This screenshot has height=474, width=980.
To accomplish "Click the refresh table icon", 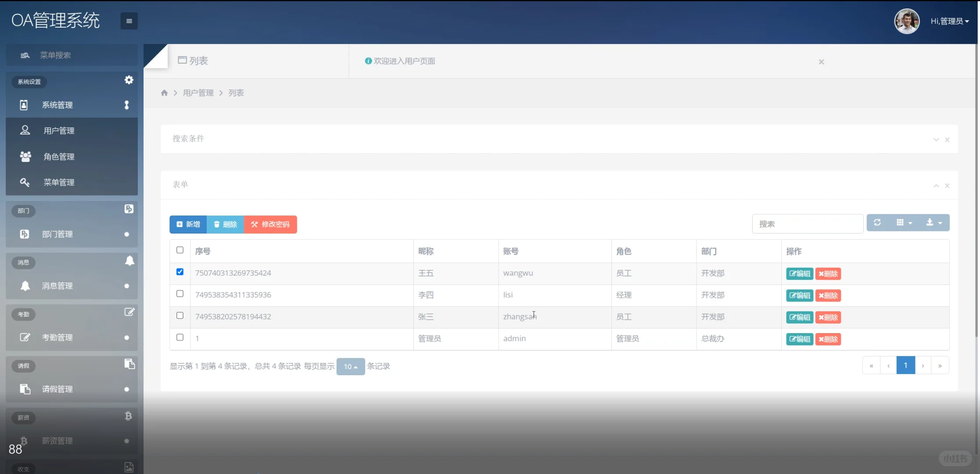I will click(877, 223).
